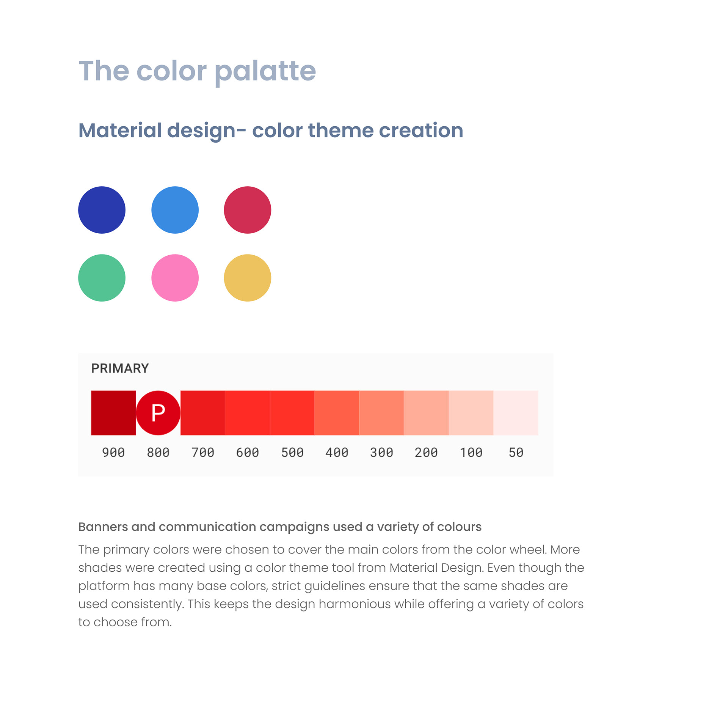This screenshot has height=706, width=728.
Task: Choose the green color circle
Action: (102, 278)
